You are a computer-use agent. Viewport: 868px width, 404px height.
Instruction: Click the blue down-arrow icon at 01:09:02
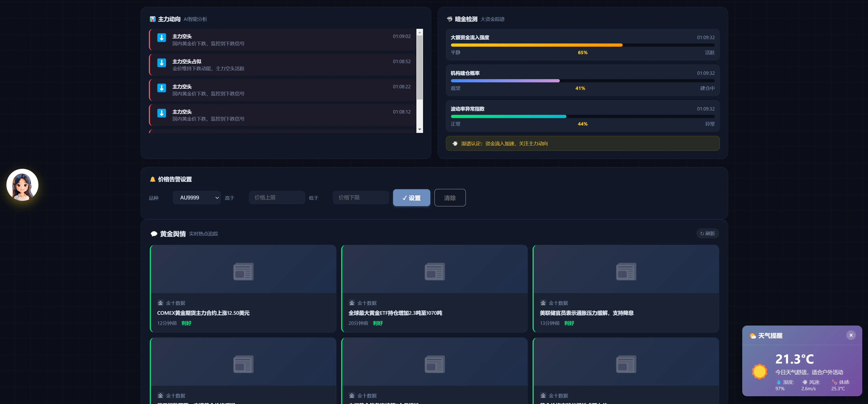click(161, 38)
